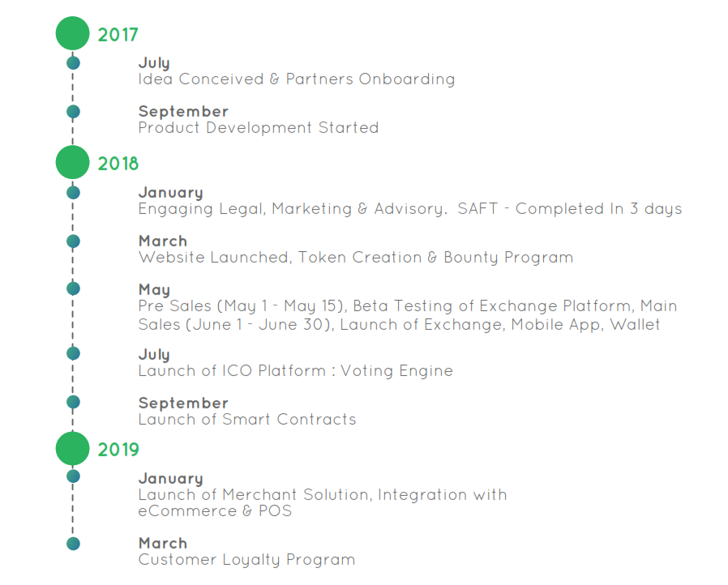728x585 pixels.
Task: Click 'Website Launched, Token Creation' text
Action: (280, 258)
